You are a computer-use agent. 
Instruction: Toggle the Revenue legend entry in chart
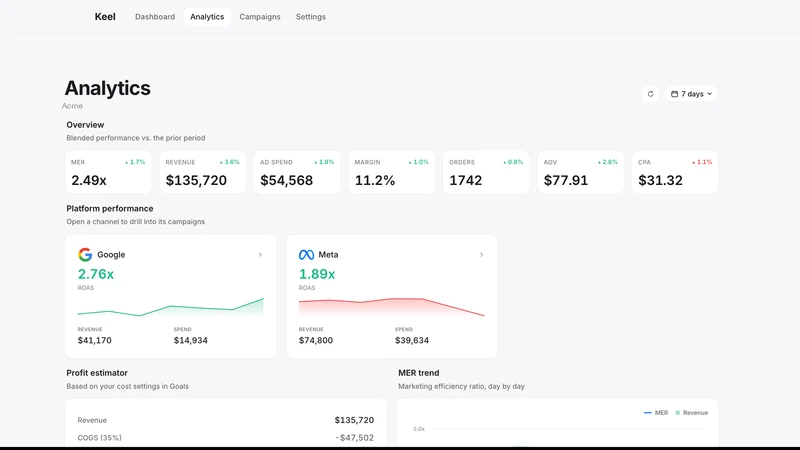pos(692,413)
